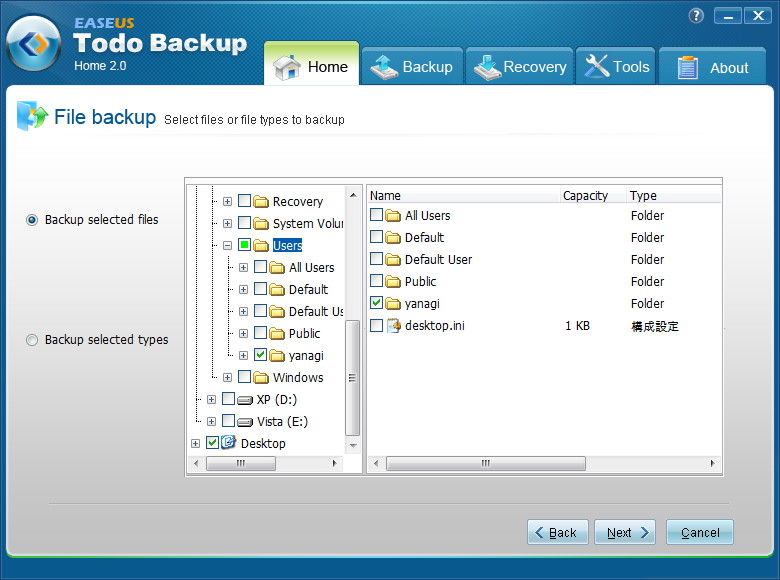Expand the System Volume folder node
Image resolution: width=780 pixels, height=580 pixels.
click(227, 223)
